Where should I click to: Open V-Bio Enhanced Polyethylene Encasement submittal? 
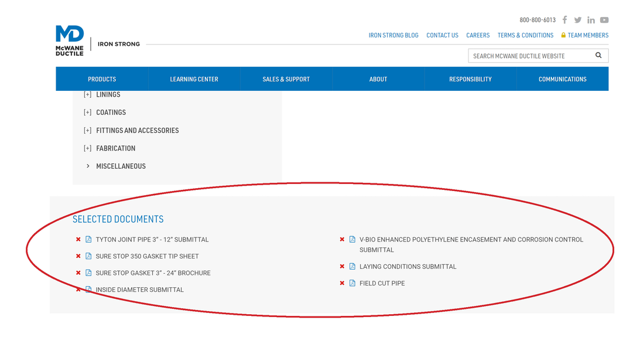point(471,244)
